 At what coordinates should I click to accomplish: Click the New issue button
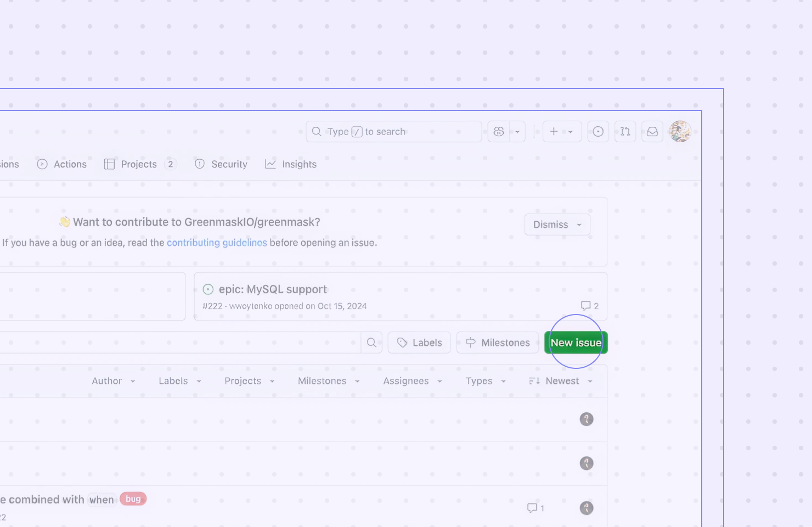[x=576, y=343]
